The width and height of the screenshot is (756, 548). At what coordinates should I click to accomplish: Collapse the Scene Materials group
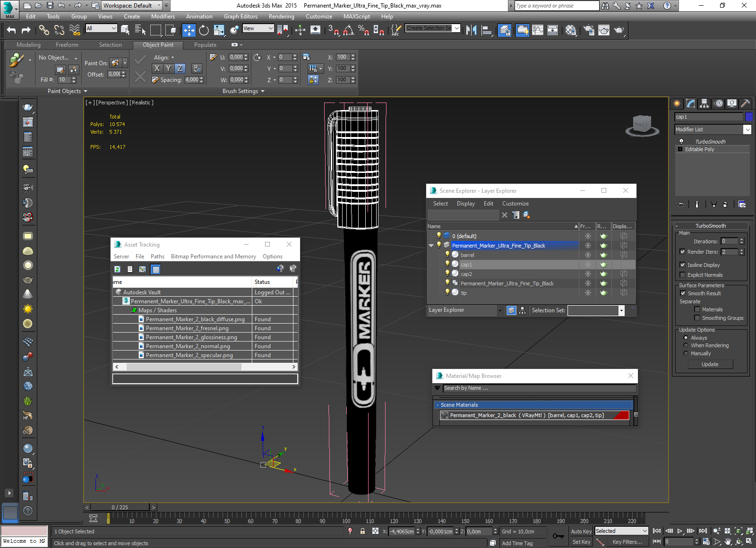click(438, 405)
